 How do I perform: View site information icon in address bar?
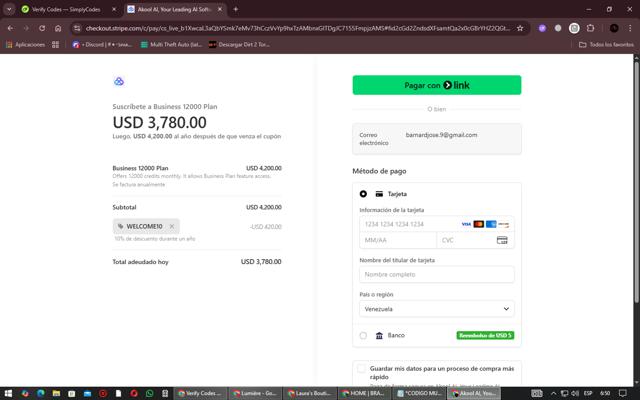click(x=77, y=28)
